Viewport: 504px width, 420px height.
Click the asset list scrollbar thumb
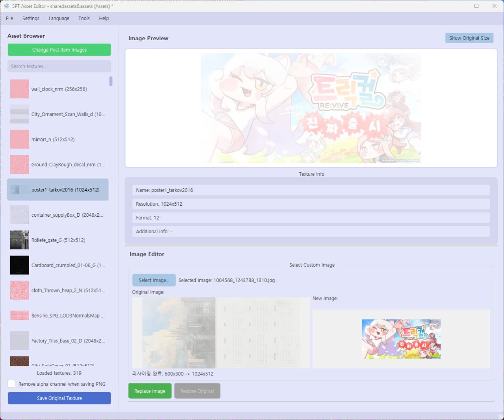(111, 81)
